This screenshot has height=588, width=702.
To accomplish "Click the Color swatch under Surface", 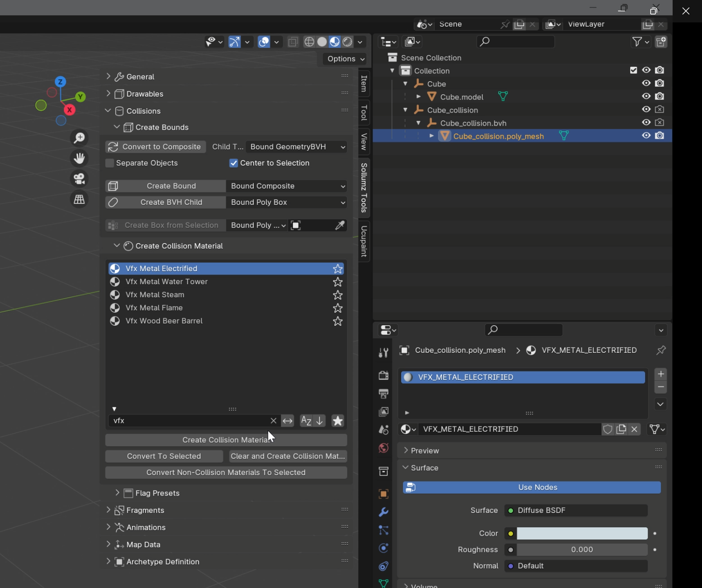I will [x=582, y=533].
